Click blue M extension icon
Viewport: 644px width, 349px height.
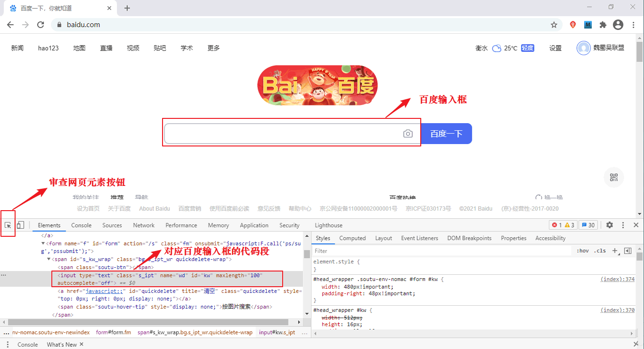pyautogui.click(x=588, y=25)
